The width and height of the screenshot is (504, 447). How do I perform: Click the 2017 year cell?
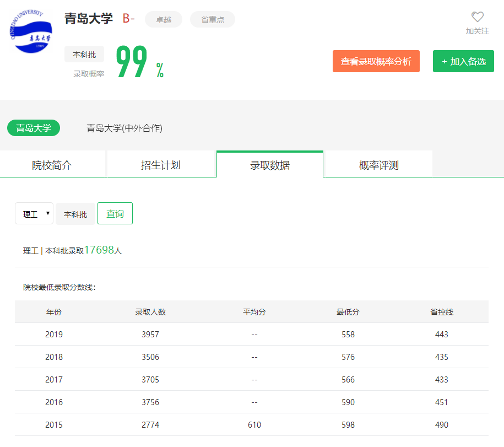pos(54,379)
